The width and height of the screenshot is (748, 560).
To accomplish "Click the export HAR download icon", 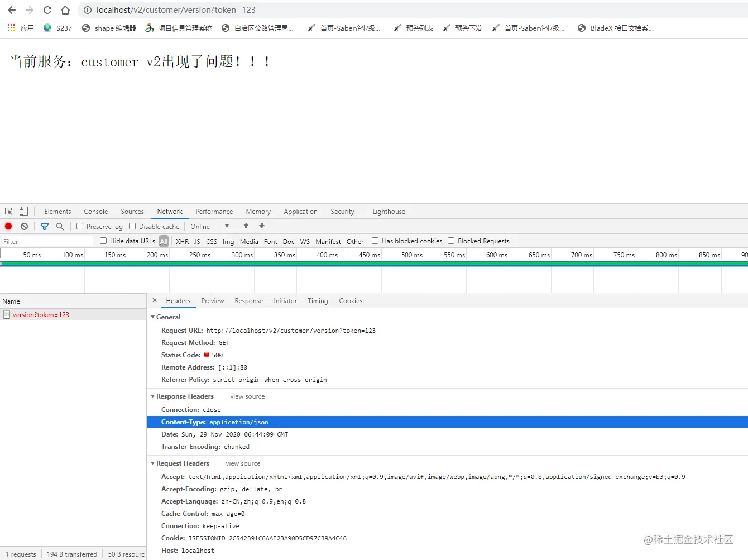I will point(262,226).
